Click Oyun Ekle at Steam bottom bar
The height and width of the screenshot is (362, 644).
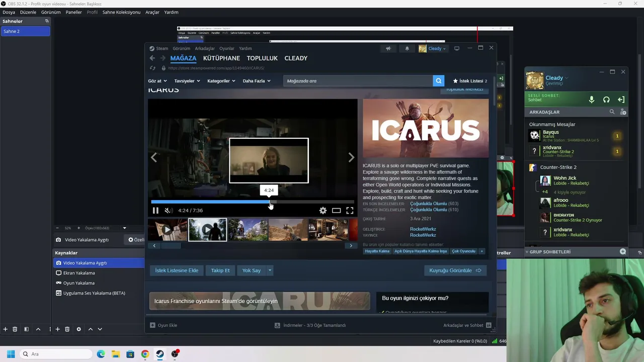(x=164, y=325)
